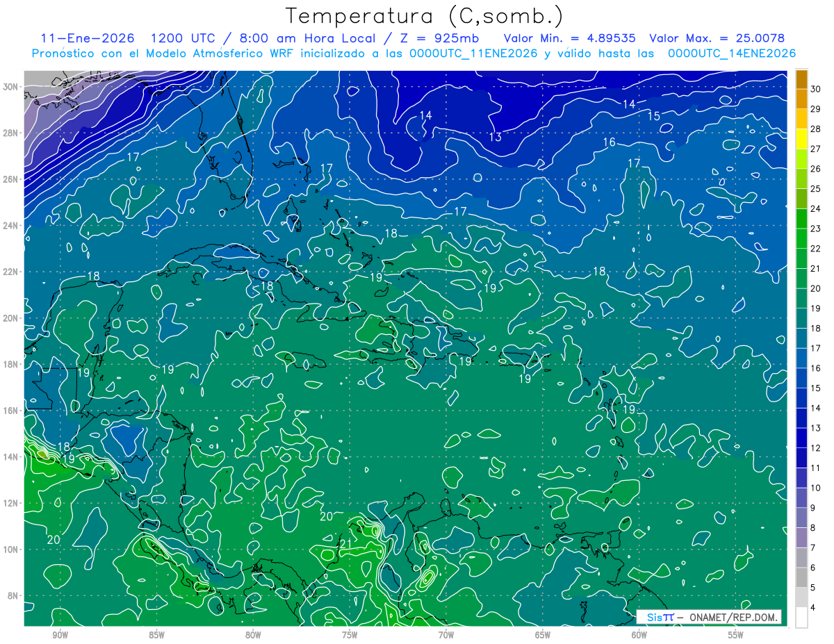
Task: Click the '15' contour label on the map
Action: [x=654, y=116]
